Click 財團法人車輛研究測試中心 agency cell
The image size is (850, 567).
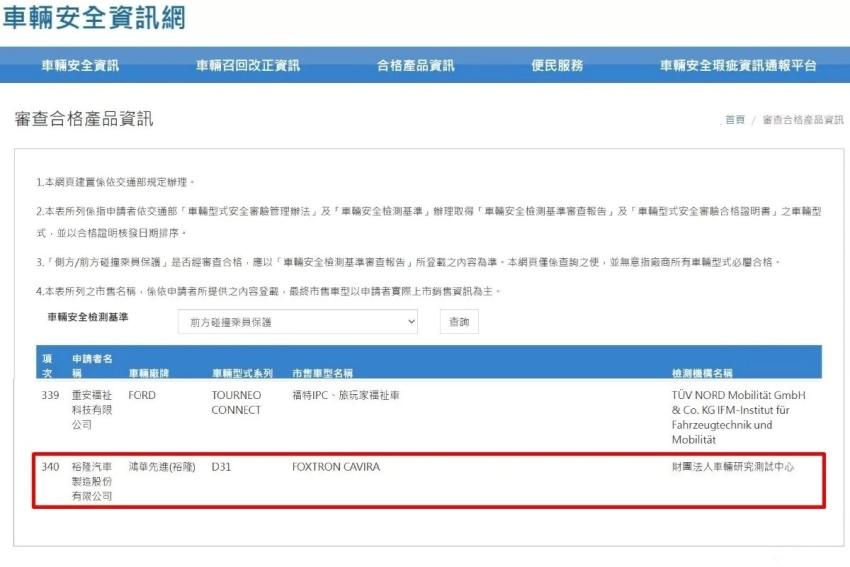pyautogui.click(x=733, y=467)
